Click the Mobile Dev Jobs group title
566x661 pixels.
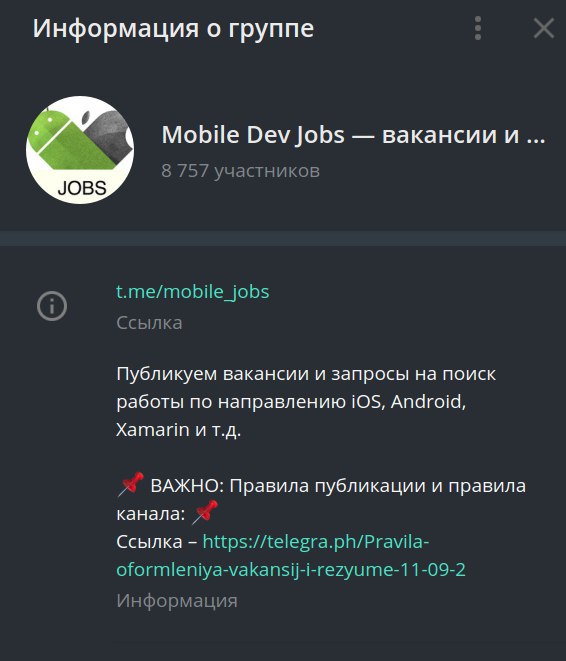pyautogui.click(x=353, y=135)
